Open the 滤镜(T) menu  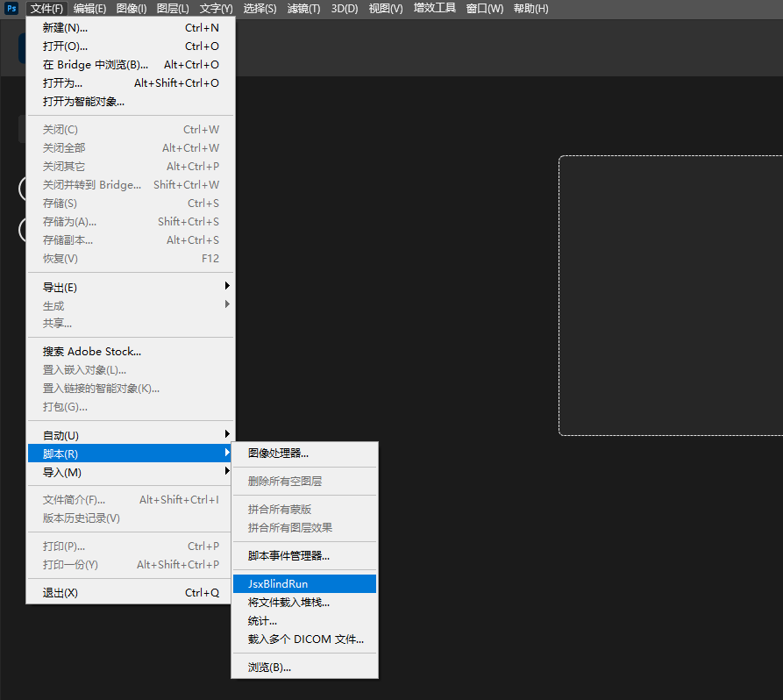click(304, 9)
